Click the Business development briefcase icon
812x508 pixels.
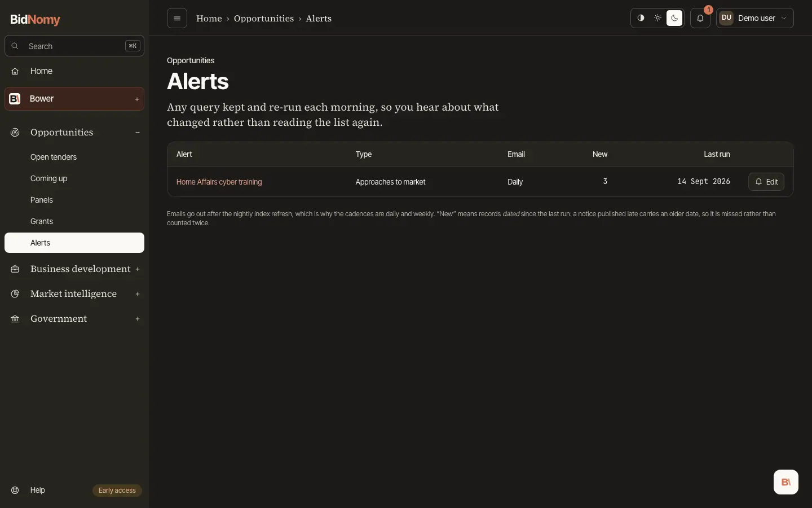click(15, 269)
